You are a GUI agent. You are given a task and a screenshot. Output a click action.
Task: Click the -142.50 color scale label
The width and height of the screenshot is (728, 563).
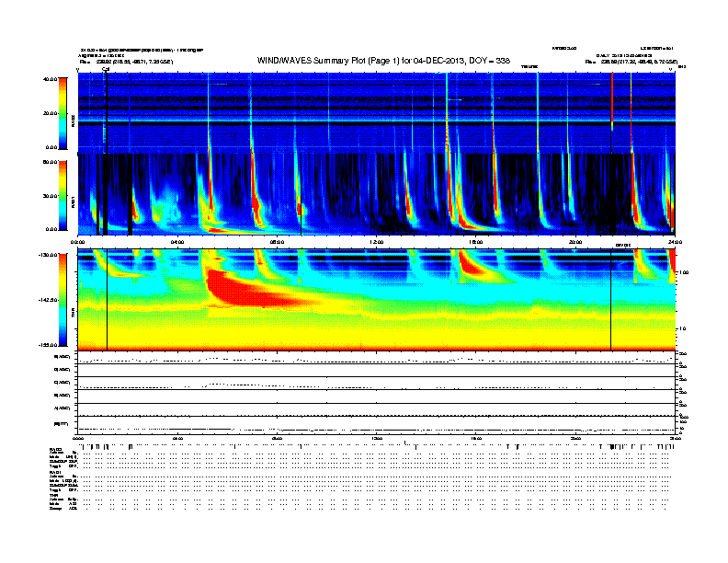tap(49, 300)
